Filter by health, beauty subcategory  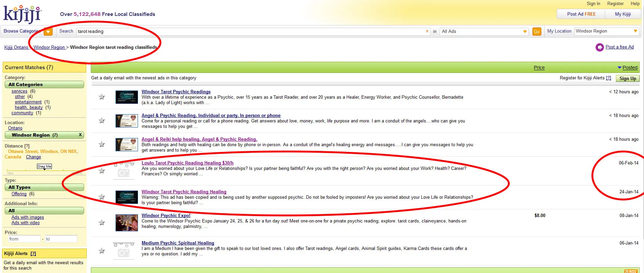29,108
